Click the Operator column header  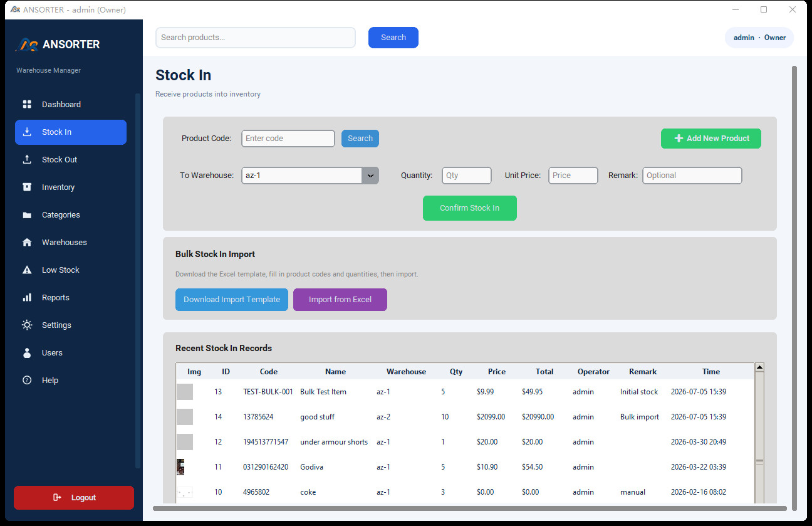click(x=593, y=372)
